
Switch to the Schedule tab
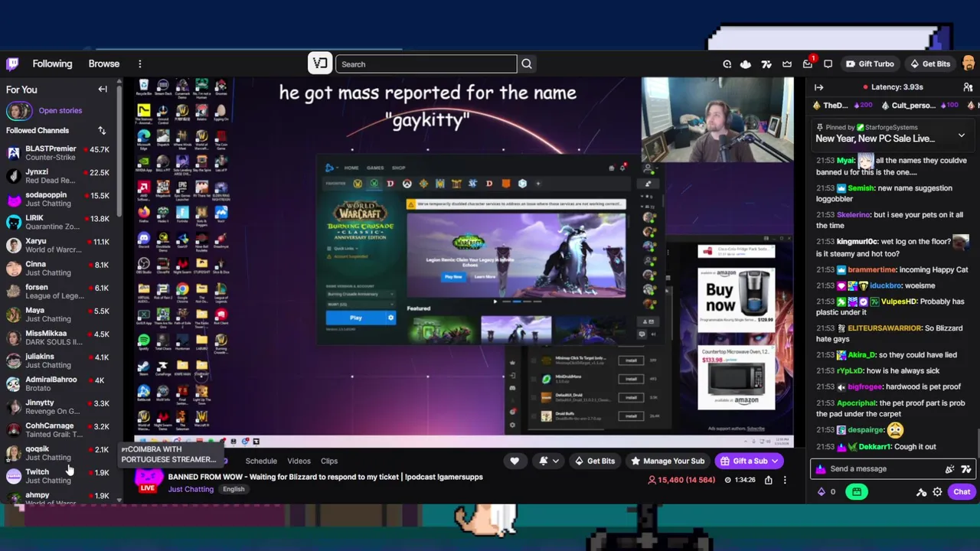(x=261, y=461)
